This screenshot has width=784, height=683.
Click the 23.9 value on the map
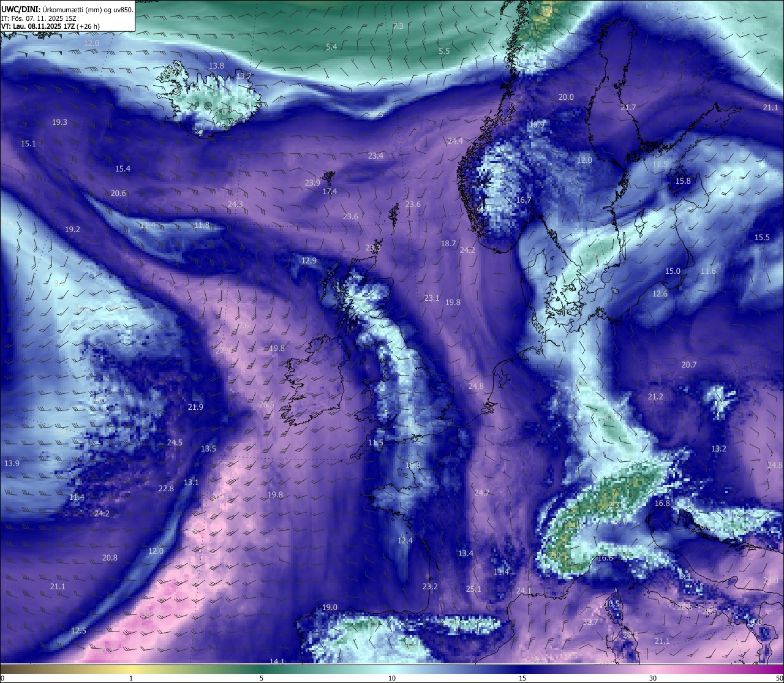tap(312, 183)
